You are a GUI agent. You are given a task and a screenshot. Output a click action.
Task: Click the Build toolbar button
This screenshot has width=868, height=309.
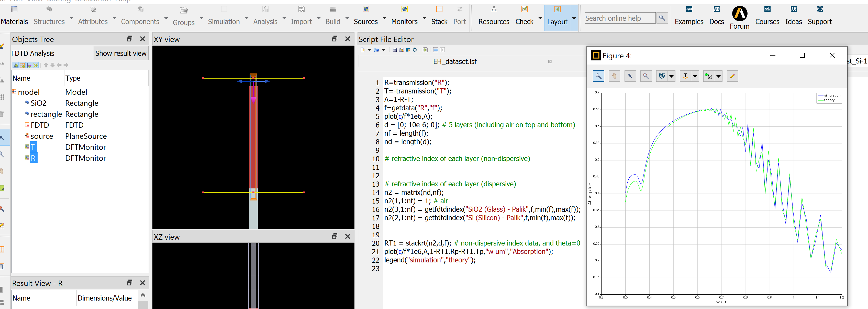[x=332, y=16]
